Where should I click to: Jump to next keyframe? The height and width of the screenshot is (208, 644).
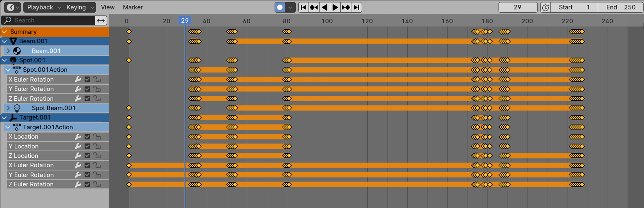coord(346,7)
